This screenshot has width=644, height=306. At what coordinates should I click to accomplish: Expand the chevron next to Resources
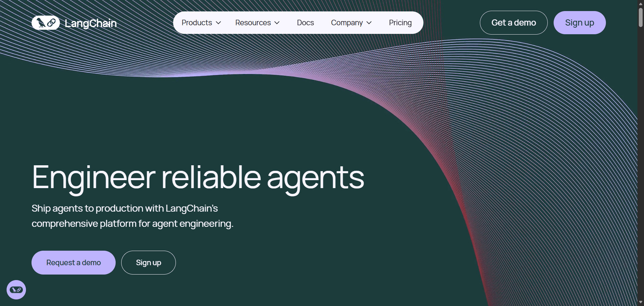[x=277, y=23]
